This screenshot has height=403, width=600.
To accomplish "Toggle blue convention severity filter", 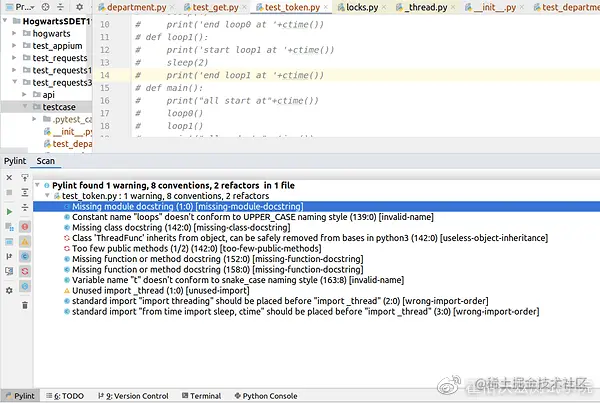I will coord(25,256).
